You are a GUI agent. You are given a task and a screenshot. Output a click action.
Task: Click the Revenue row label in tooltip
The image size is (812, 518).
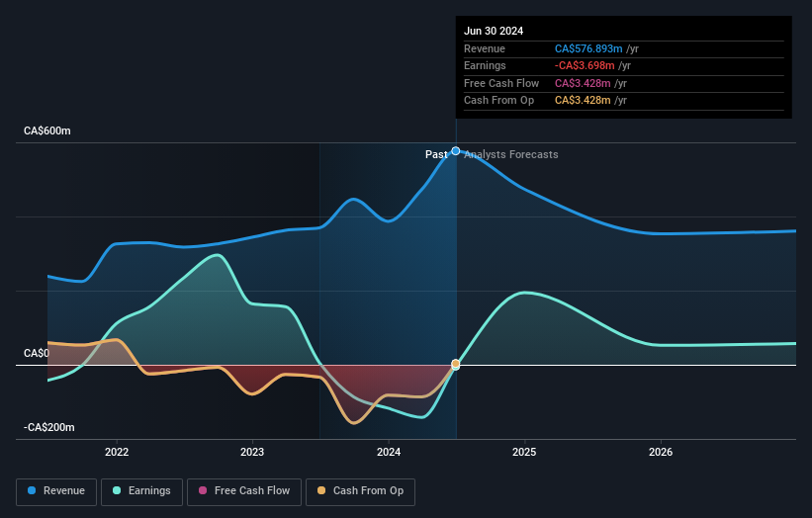[x=485, y=48]
